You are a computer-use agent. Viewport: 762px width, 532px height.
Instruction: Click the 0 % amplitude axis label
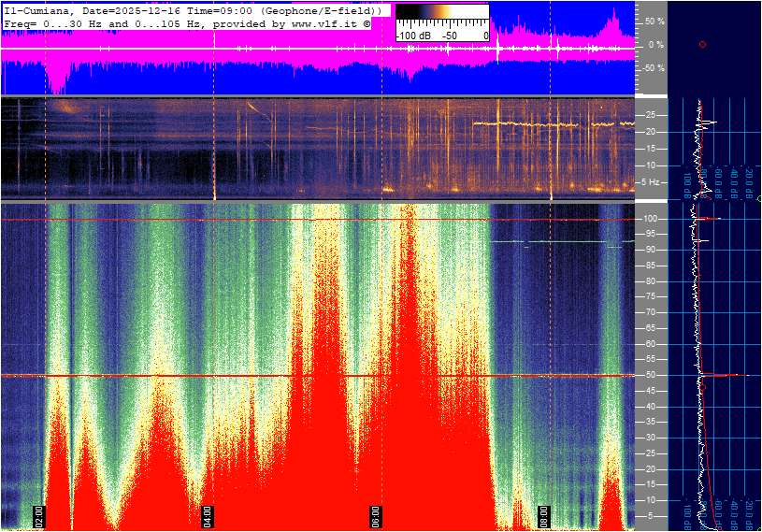point(655,44)
